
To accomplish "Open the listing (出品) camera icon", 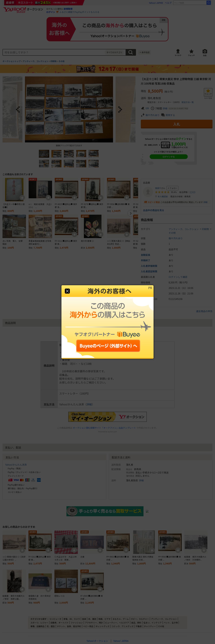I will 205,52.
